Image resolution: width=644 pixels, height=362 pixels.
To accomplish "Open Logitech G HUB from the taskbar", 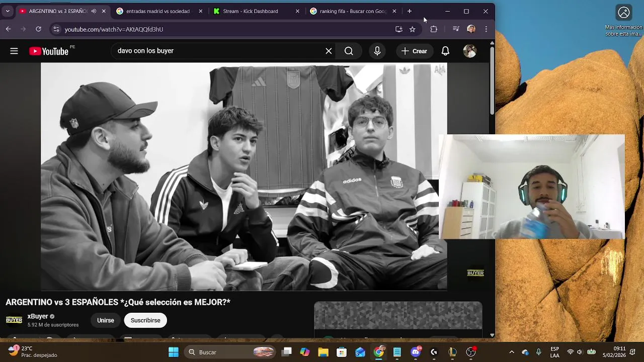I will click(x=434, y=352).
